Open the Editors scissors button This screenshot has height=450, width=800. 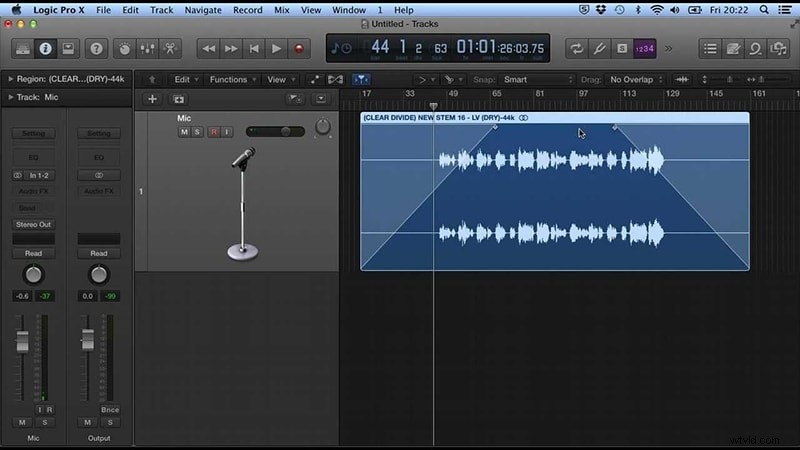[170, 48]
